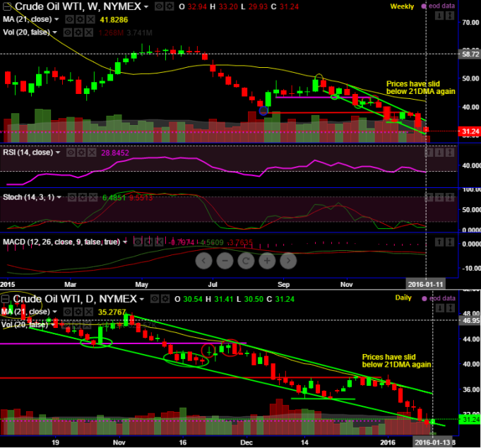Image resolution: width=481 pixels, height=448 pixels.
Task: Hide the daily MA (21, close) indicator
Action: pyautogui.click(x=68, y=312)
